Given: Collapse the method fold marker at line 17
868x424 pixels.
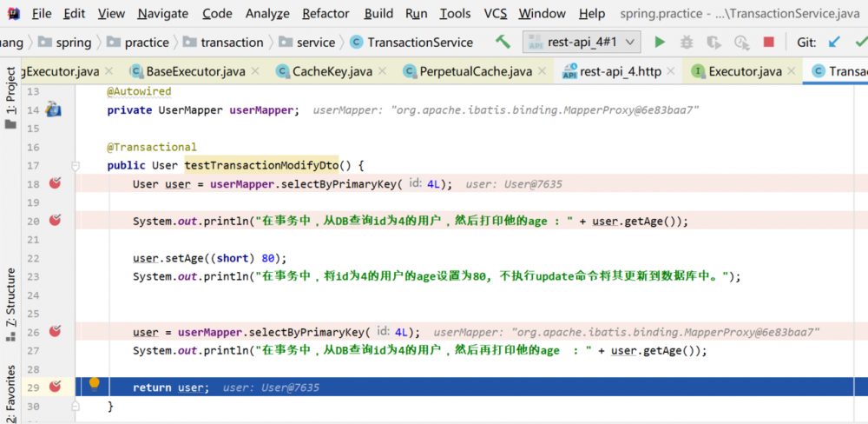Looking at the screenshot, I should [x=76, y=165].
